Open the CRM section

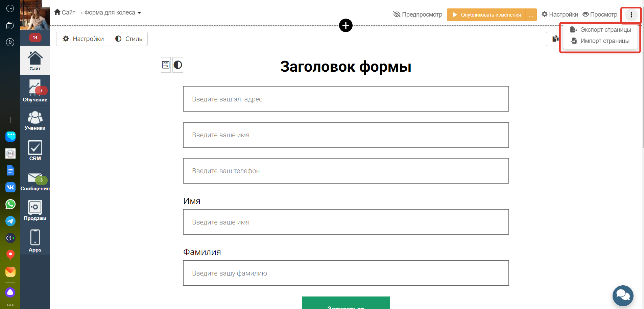35,150
